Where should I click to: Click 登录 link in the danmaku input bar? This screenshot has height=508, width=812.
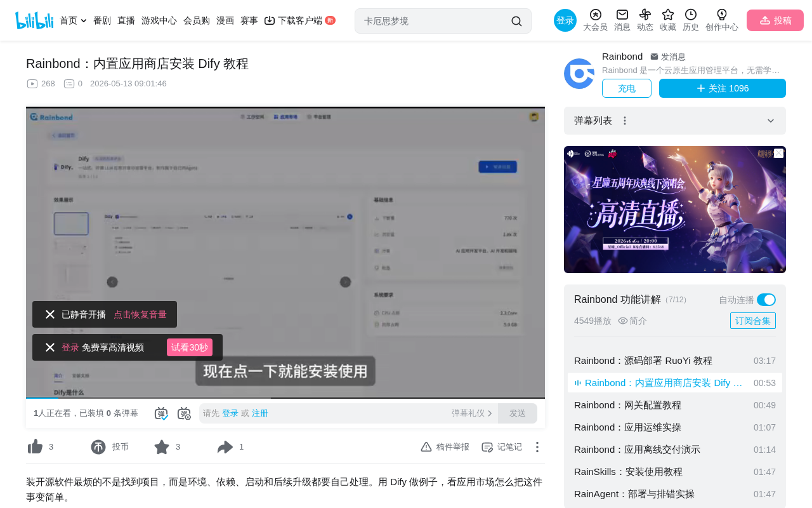point(230,413)
